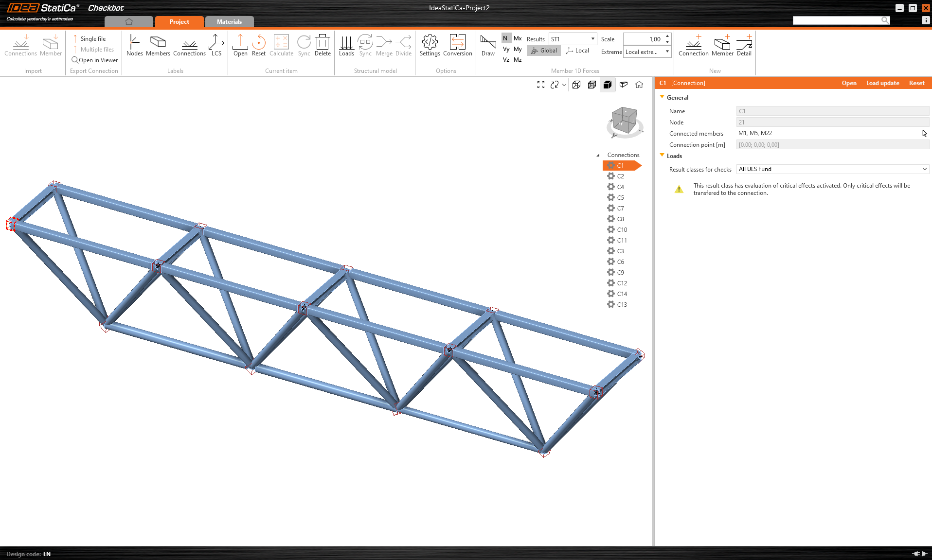Click the zoom to fit icon
932x560 pixels.
click(x=540, y=85)
